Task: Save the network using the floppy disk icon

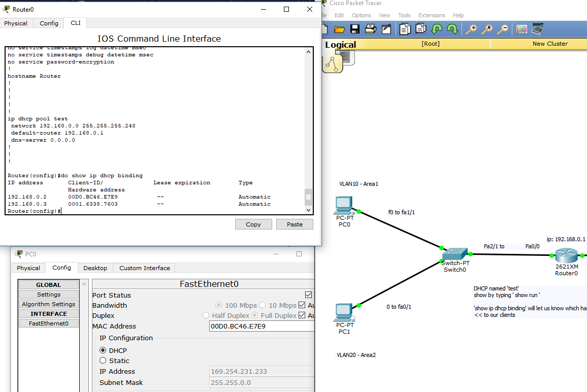Action: pos(355,29)
